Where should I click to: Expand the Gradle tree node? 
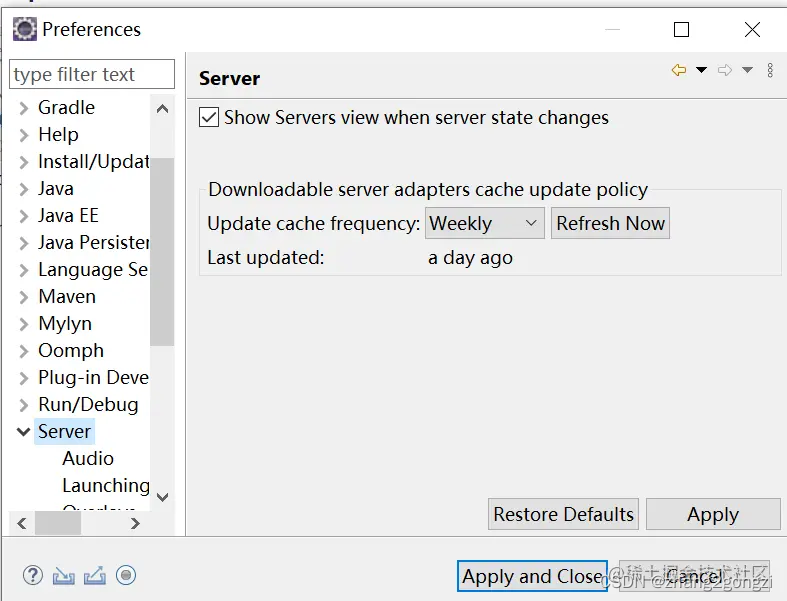pos(24,108)
